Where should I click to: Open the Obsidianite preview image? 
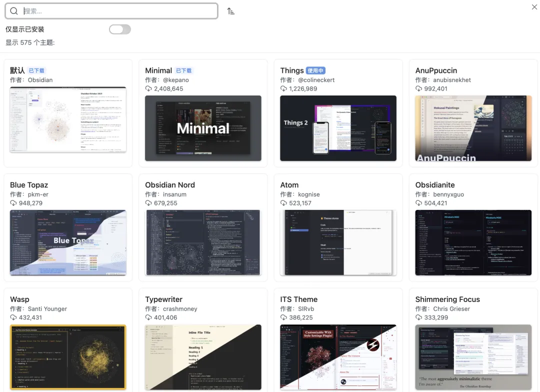(x=473, y=242)
